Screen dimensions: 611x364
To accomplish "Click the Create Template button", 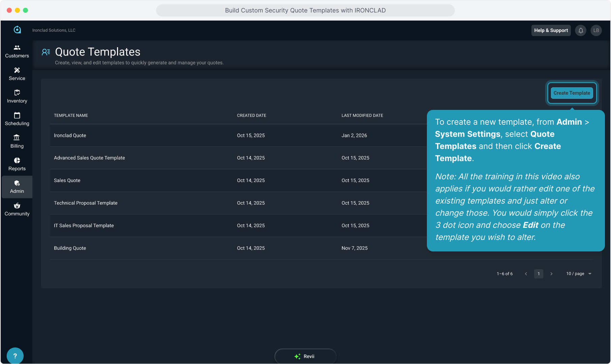I will [x=572, y=93].
